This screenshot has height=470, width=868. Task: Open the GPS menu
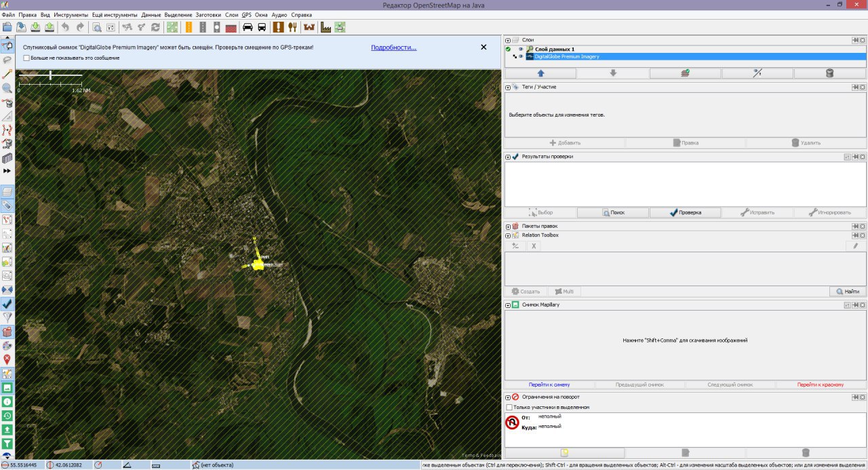[247, 14]
